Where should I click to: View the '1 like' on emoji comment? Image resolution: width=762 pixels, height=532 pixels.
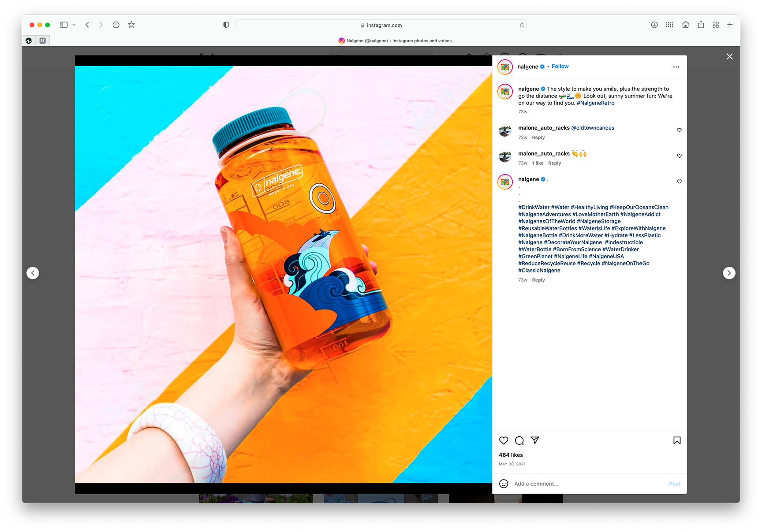538,163
